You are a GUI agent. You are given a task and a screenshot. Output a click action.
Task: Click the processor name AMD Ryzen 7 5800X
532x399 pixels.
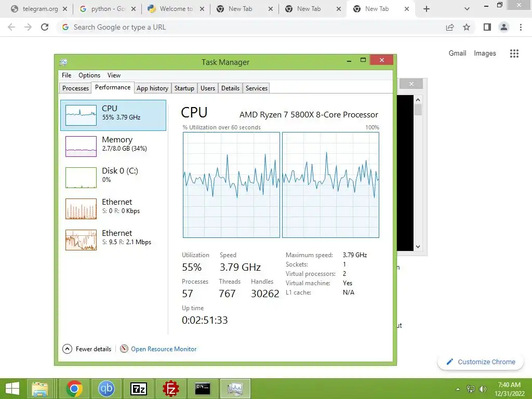coord(309,115)
